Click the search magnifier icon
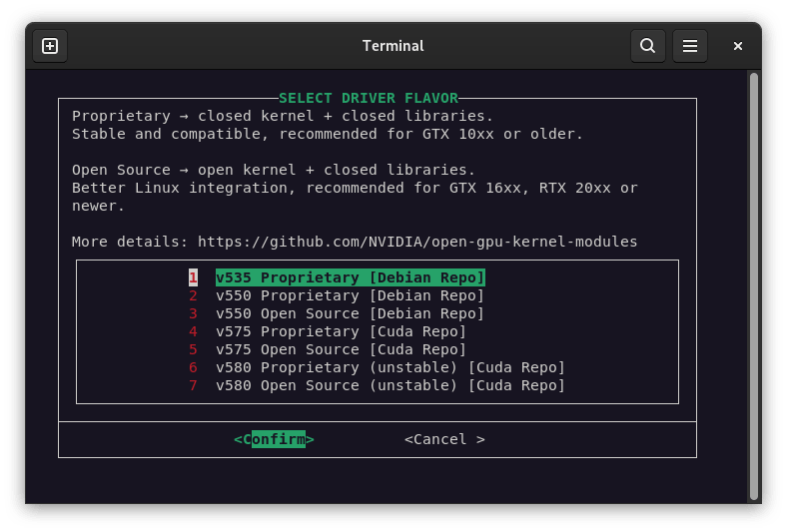Viewport: 787px width, 532px height. (647, 46)
